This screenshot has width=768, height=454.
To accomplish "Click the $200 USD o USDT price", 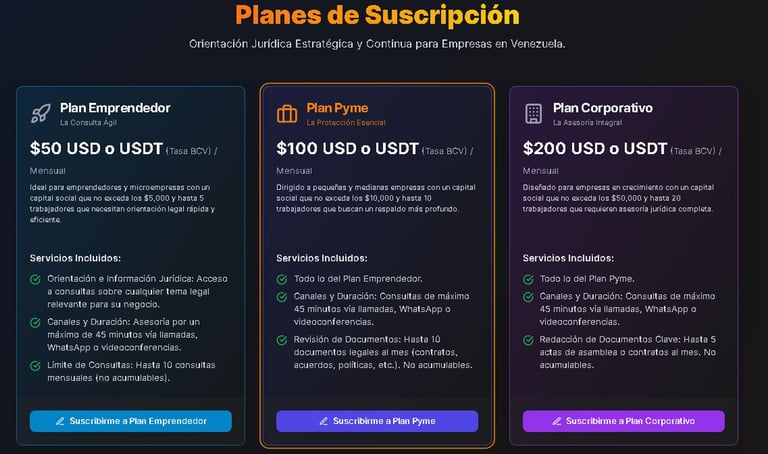I will click(x=595, y=148).
